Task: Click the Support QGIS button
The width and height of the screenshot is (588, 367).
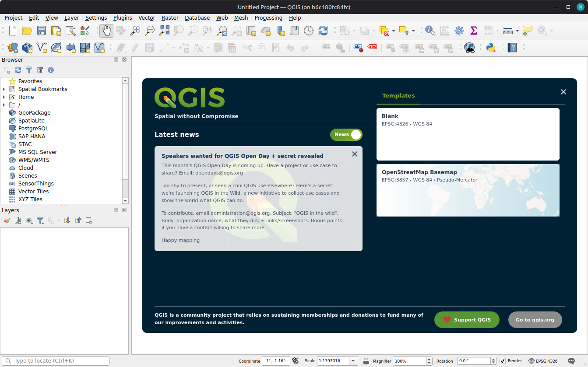Action: click(467, 320)
